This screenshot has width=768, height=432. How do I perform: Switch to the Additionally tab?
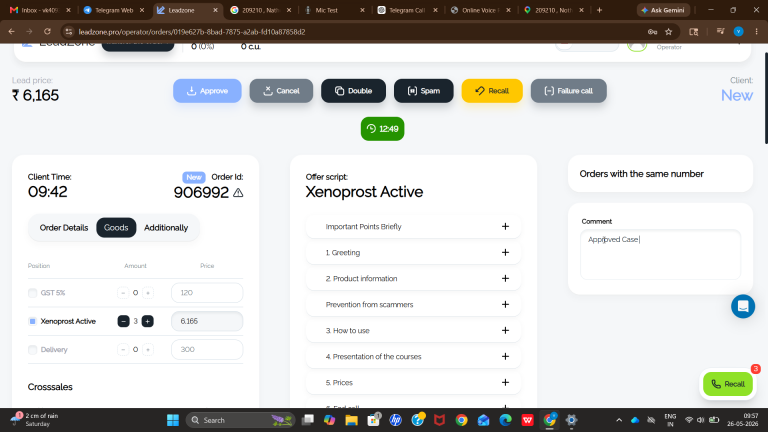[166, 228]
